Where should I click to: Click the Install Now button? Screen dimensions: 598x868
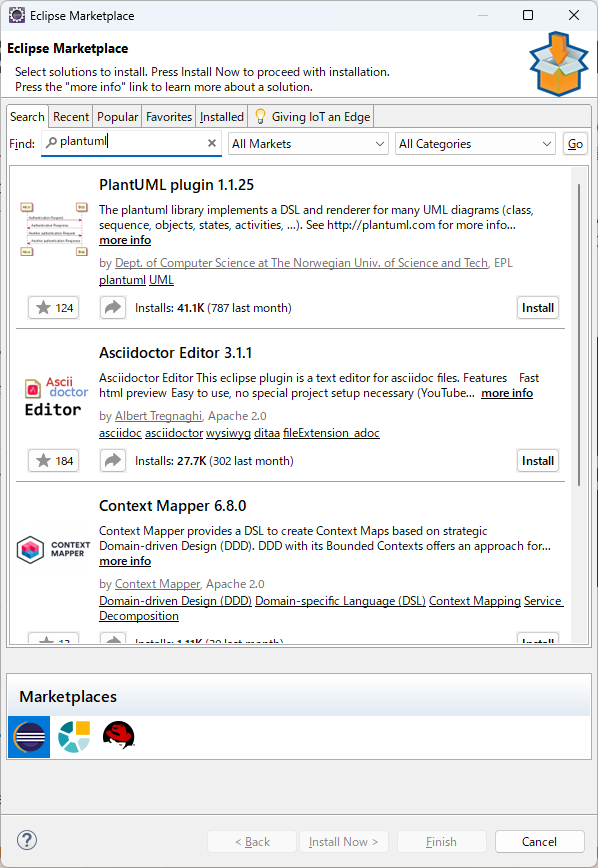coord(343,841)
